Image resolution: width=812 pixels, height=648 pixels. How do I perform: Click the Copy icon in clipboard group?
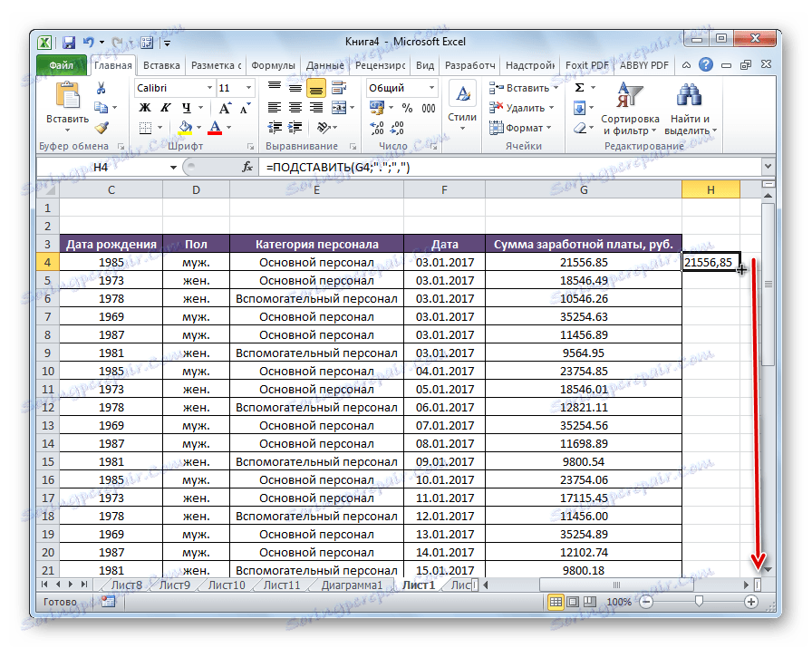tap(101, 108)
